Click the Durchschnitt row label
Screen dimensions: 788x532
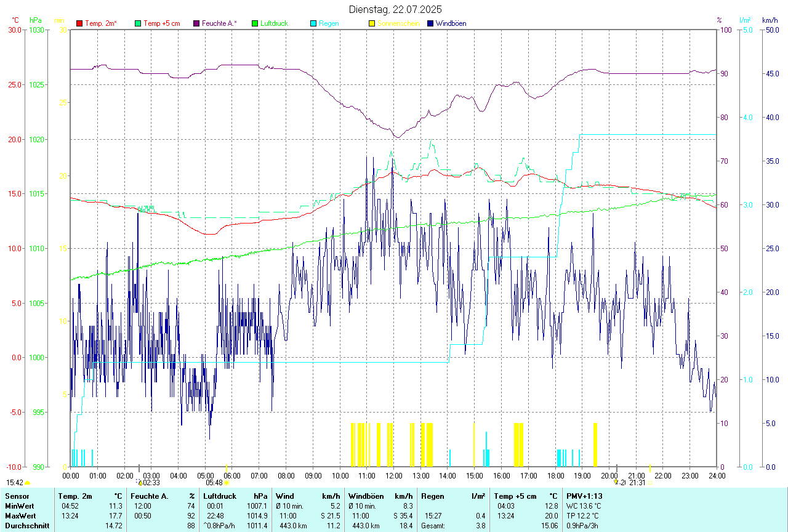pyautogui.click(x=27, y=526)
